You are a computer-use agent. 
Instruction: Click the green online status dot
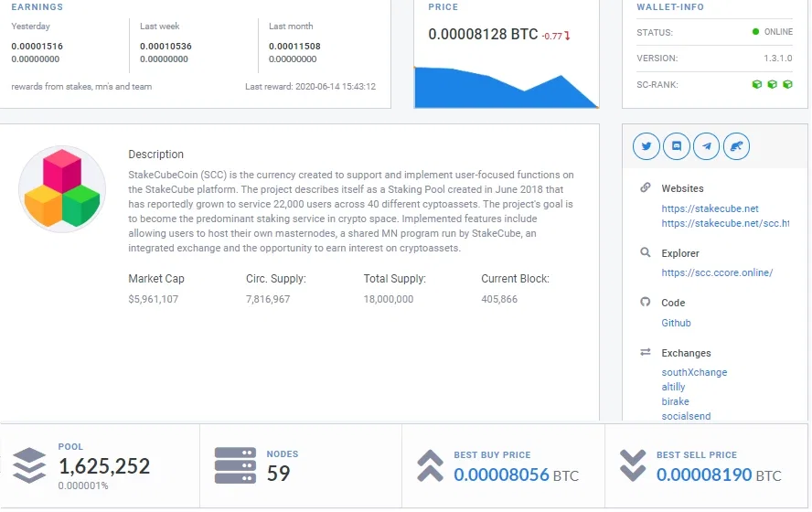click(x=755, y=32)
